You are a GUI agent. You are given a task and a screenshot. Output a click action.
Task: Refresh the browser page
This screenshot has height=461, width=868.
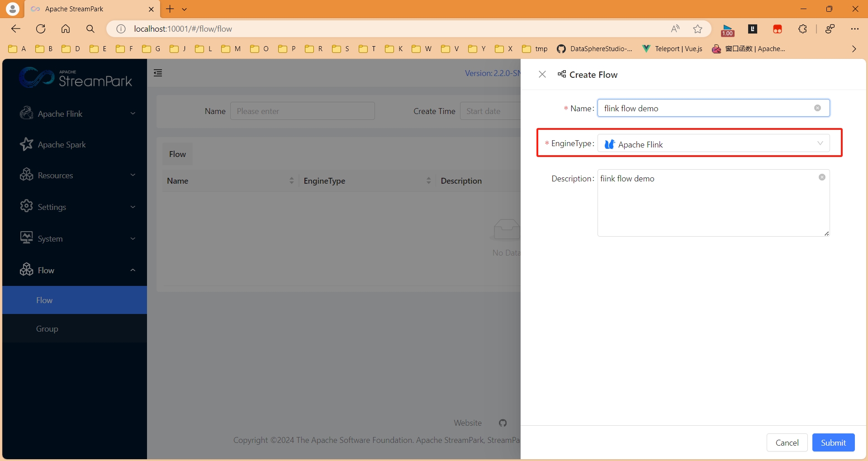click(41, 29)
